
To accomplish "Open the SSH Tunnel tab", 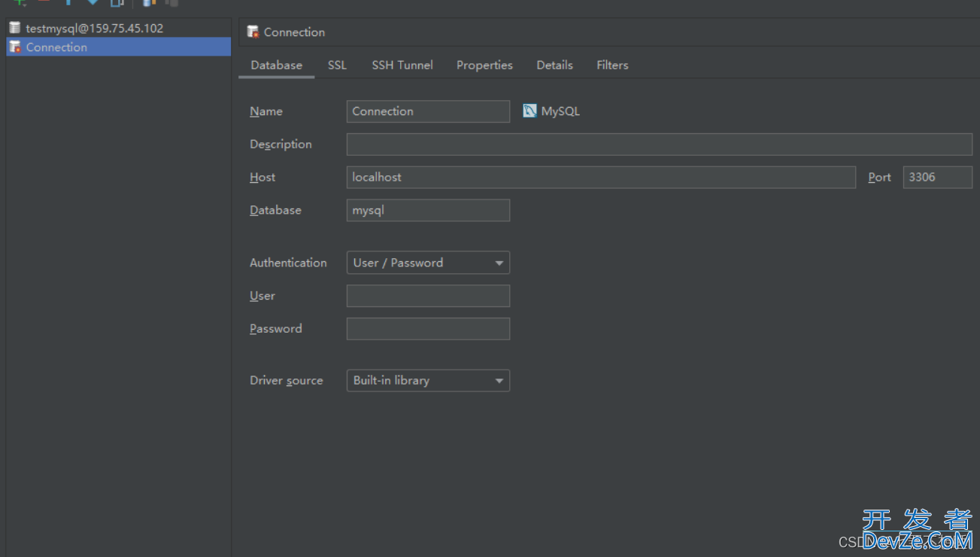I will [402, 65].
